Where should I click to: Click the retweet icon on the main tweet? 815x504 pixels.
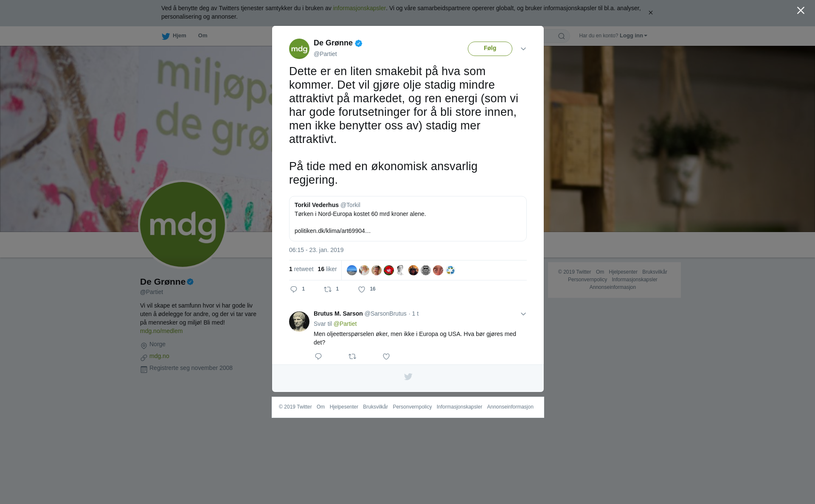[x=328, y=289]
